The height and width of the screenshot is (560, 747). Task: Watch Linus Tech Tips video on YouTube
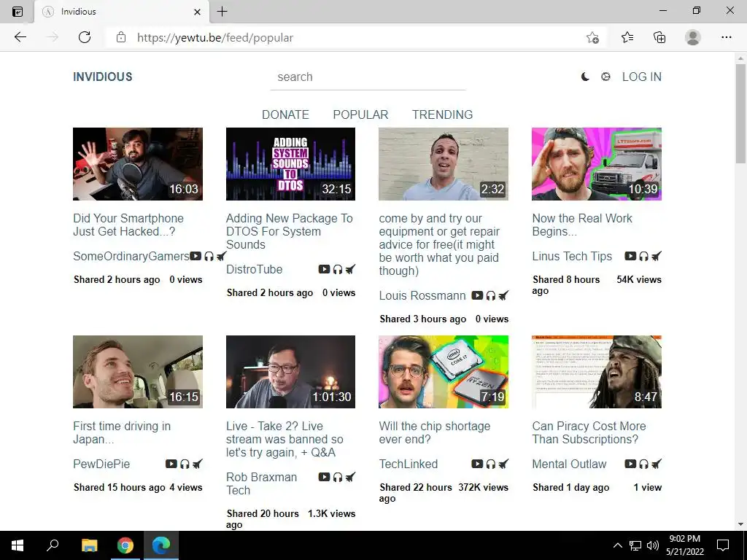(x=630, y=256)
